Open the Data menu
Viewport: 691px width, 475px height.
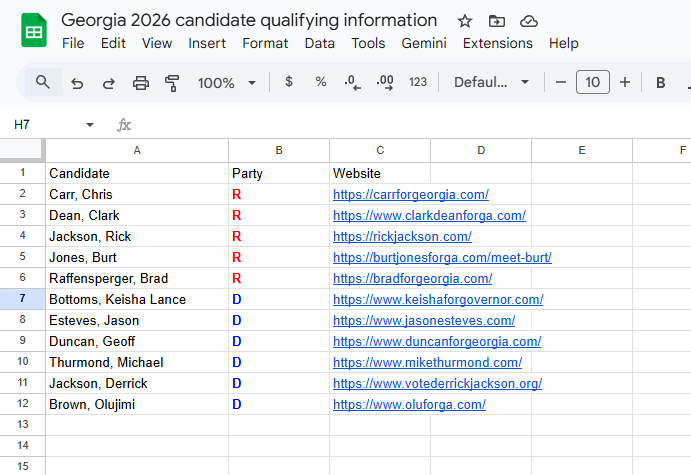pos(319,43)
